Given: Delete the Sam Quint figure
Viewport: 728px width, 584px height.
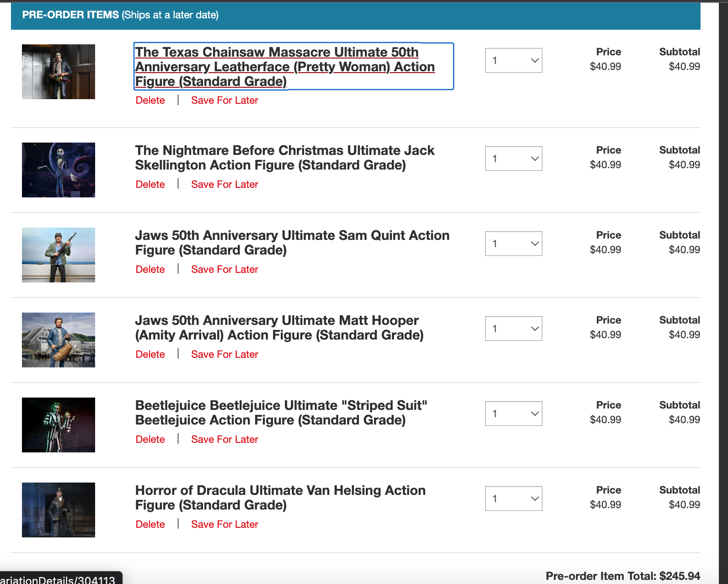Looking at the screenshot, I should click(x=150, y=270).
